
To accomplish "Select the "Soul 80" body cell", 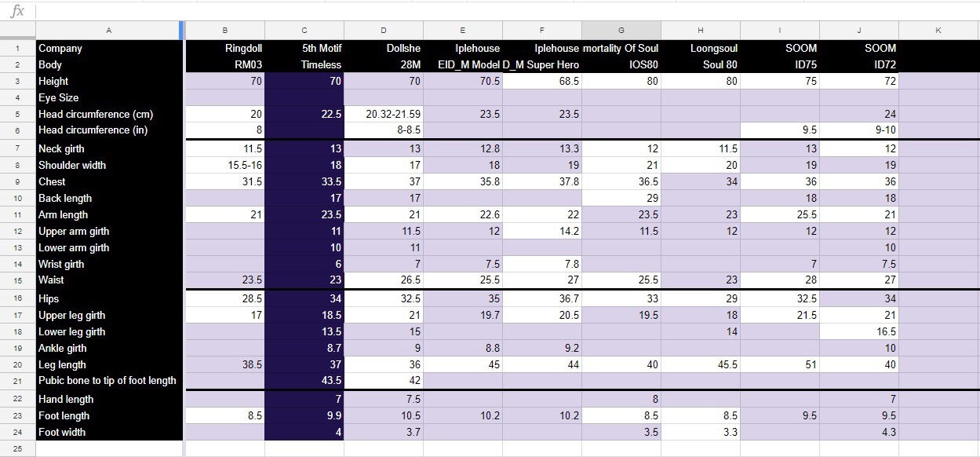I will [701, 64].
